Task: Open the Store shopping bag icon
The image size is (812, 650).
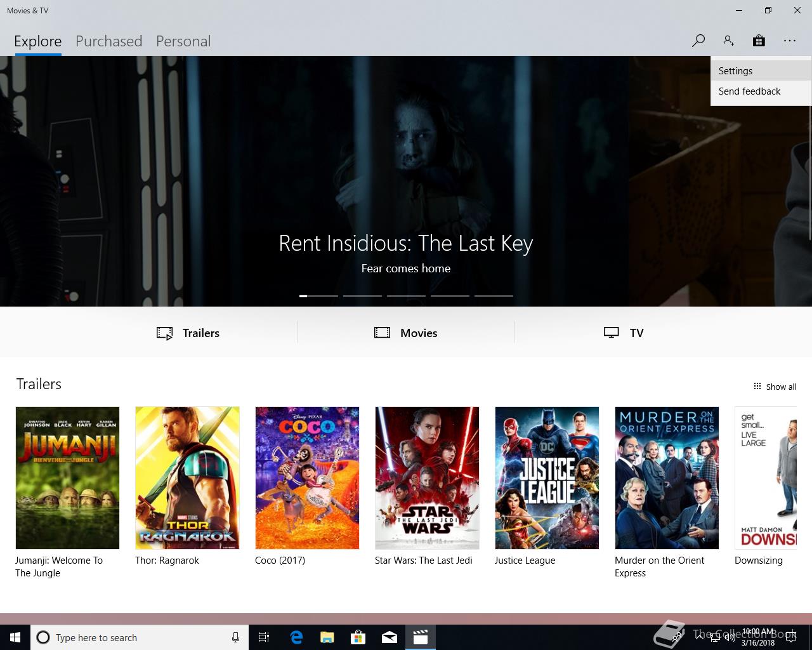Action: pyautogui.click(x=759, y=41)
